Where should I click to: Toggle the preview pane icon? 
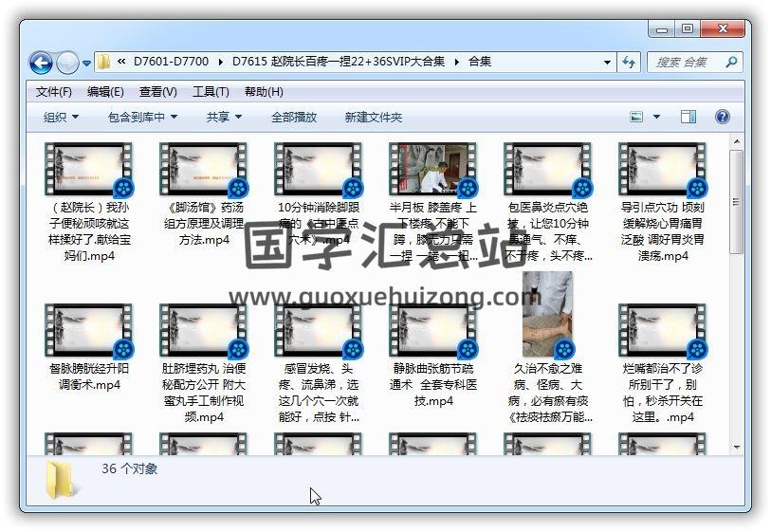[x=688, y=117]
